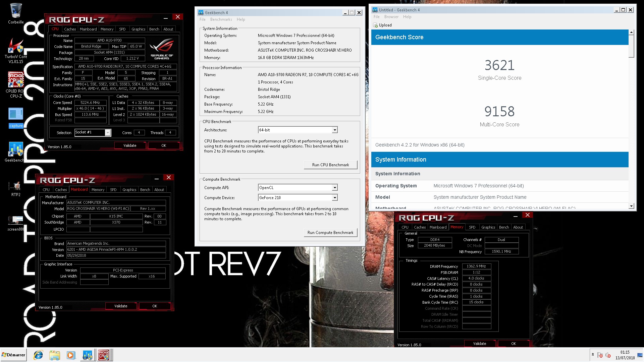
Task: Click the ROG Republic of Gamers logo
Action: pyautogui.click(x=162, y=49)
